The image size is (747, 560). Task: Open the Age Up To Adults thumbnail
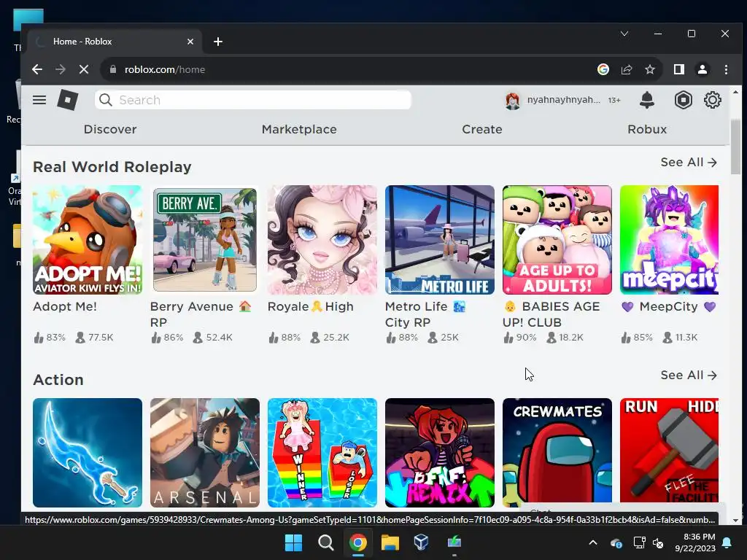point(557,240)
